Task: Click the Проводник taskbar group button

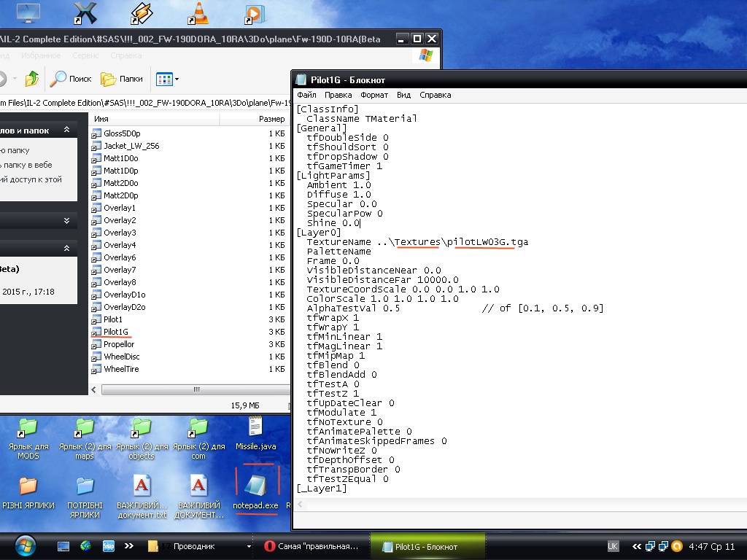Action: pos(193,546)
